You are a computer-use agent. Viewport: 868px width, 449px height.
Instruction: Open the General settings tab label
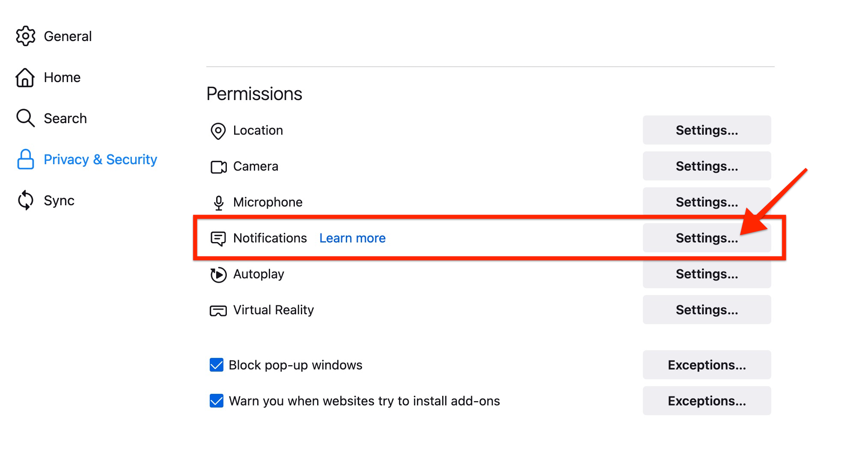[x=68, y=36]
